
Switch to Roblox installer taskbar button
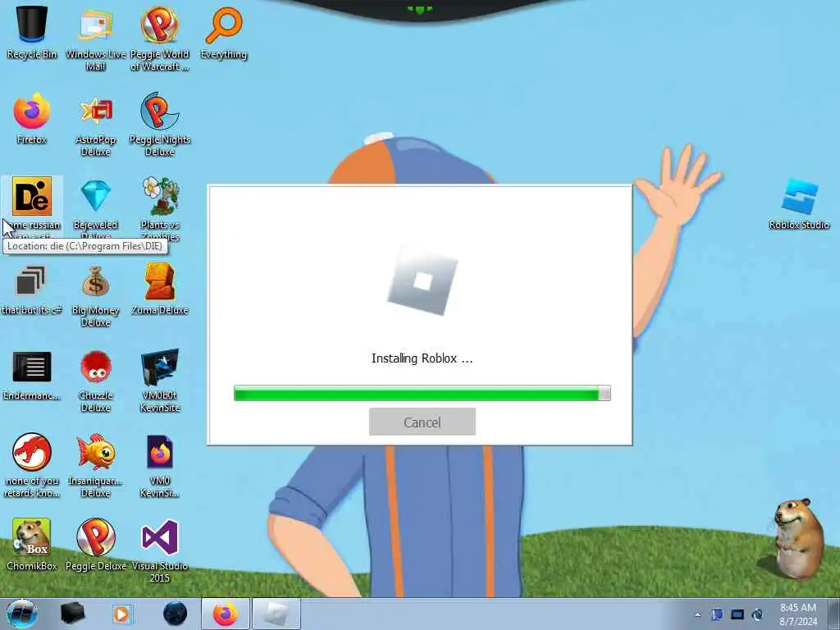coord(276,614)
